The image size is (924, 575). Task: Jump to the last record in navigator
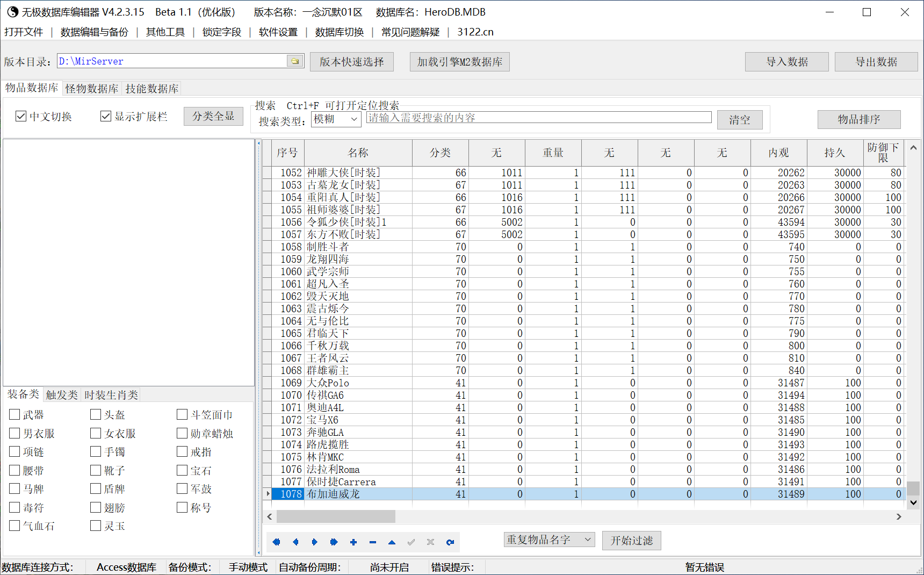pyautogui.click(x=334, y=542)
